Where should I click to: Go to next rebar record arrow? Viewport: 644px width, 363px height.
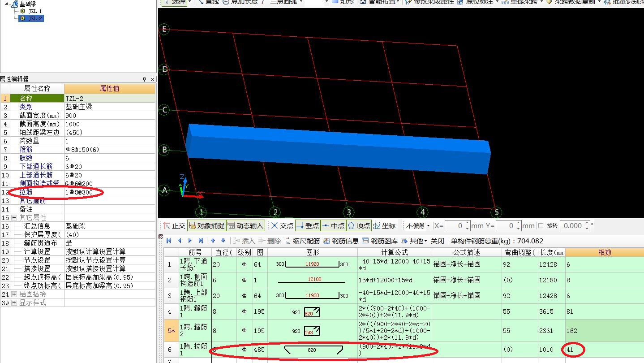190,241
